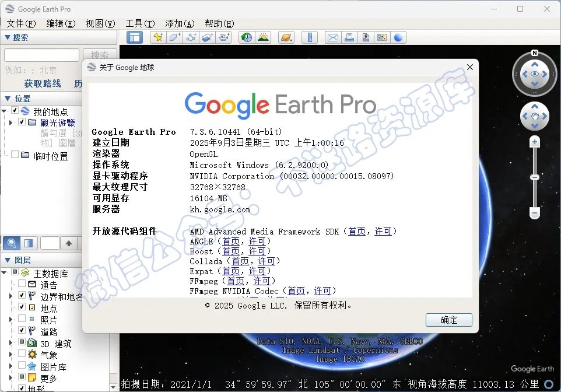Collapse the 我的地点 tree node
561x392 pixels.
[4, 111]
